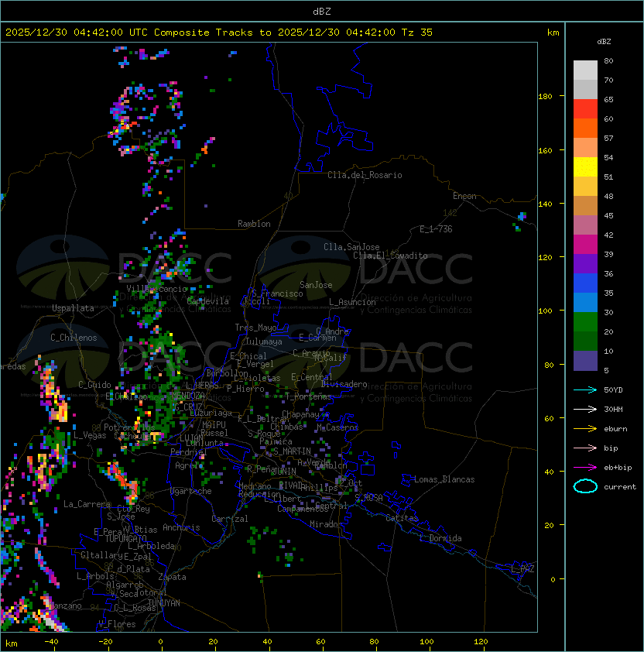Click the 'Tres_Mayo' map label
The width and height of the screenshot is (644, 652).
pyautogui.click(x=255, y=328)
